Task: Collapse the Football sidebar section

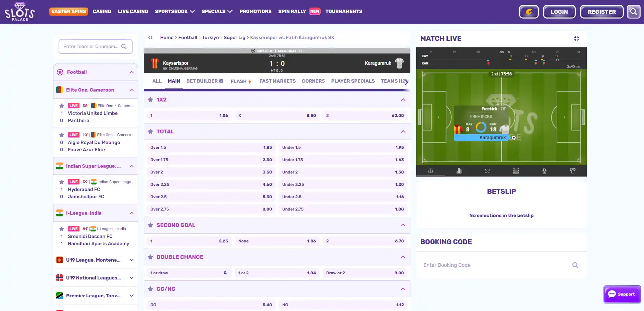Action: tap(132, 72)
